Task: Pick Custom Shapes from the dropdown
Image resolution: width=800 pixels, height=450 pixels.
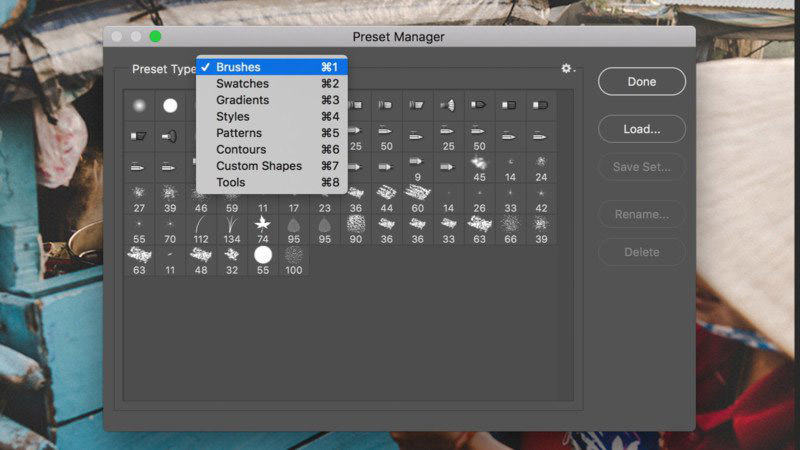Action: coord(258,166)
